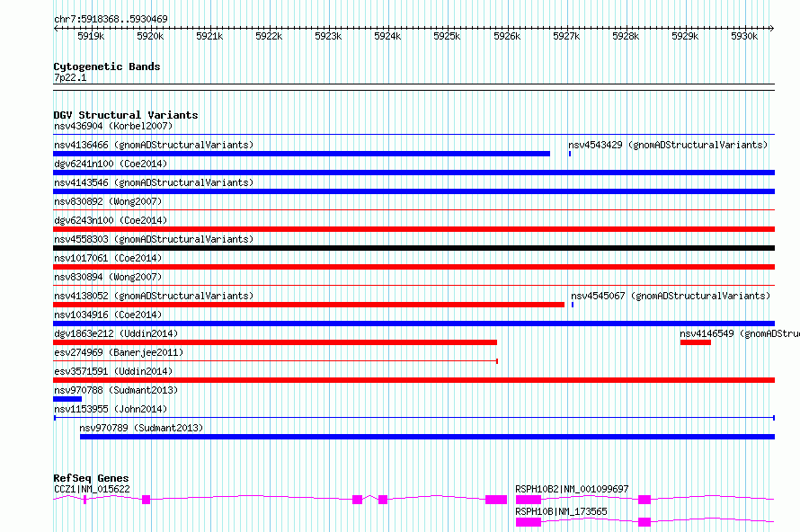Screen dimensions: 800x532
Task: Open the nsv830894 (Wong2007) label
Action: coord(108,277)
